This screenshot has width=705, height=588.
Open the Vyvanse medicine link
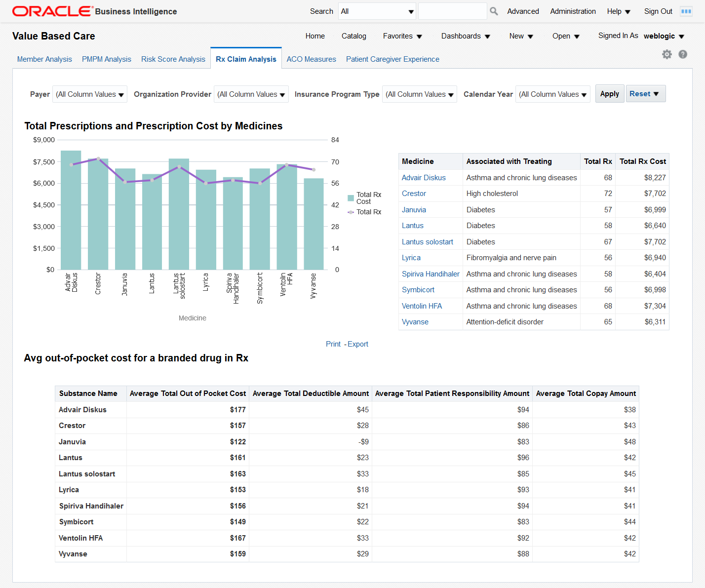point(415,322)
